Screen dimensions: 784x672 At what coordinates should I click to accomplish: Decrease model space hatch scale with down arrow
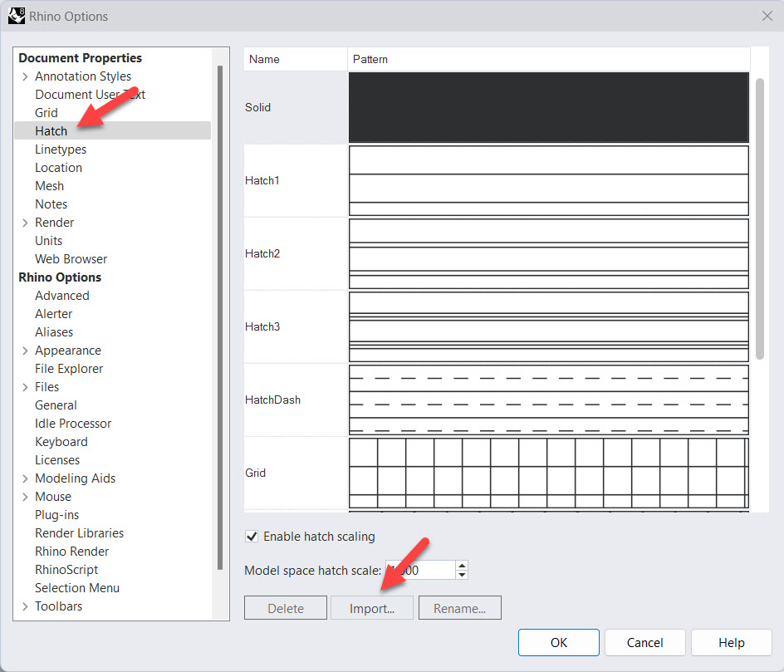pos(462,575)
